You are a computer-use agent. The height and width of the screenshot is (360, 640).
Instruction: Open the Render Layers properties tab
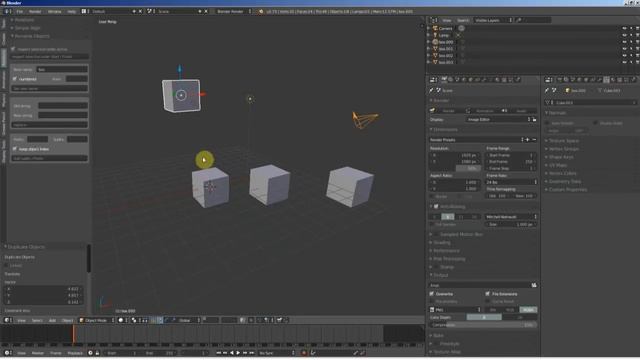tap(451, 80)
